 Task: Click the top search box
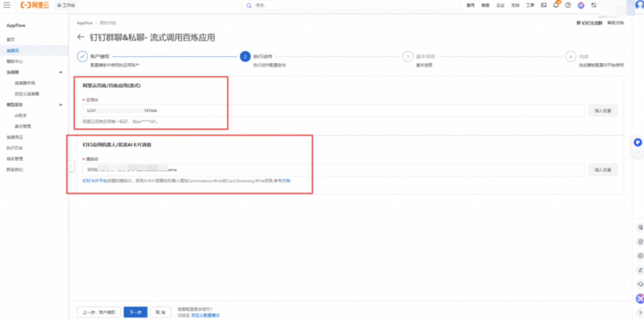pos(351,5)
